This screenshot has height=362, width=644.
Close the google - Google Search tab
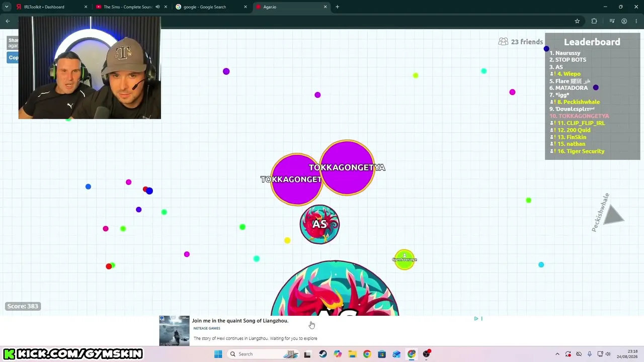(x=246, y=7)
